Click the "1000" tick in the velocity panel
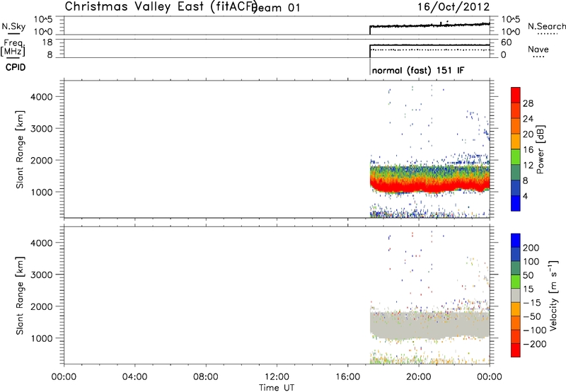566x392 pixels. [42, 338]
